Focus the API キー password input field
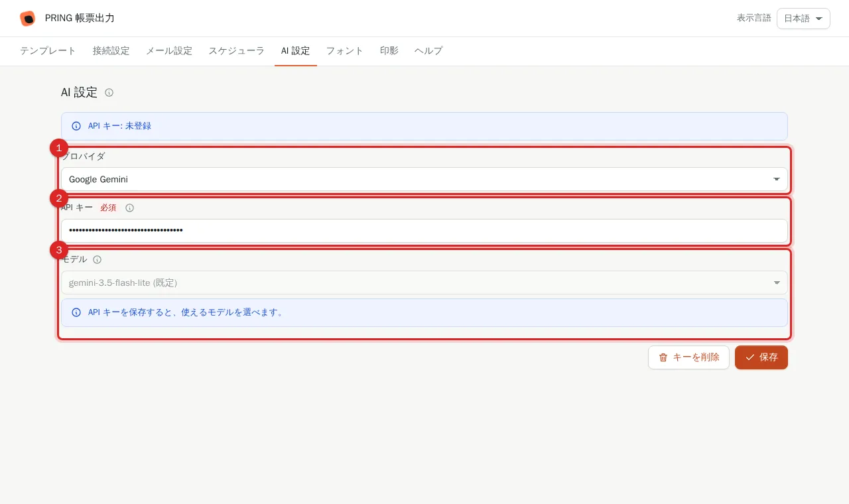 point(424,231)
